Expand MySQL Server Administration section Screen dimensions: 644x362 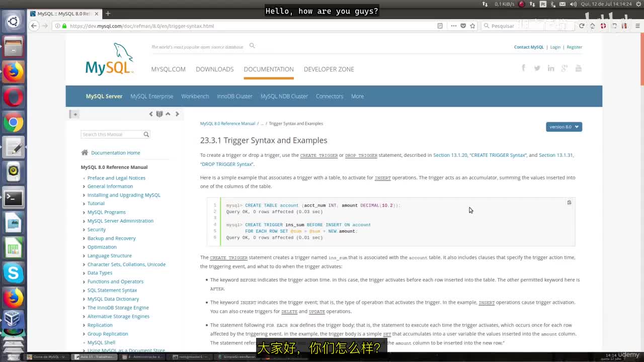click(x=84, y=221)
